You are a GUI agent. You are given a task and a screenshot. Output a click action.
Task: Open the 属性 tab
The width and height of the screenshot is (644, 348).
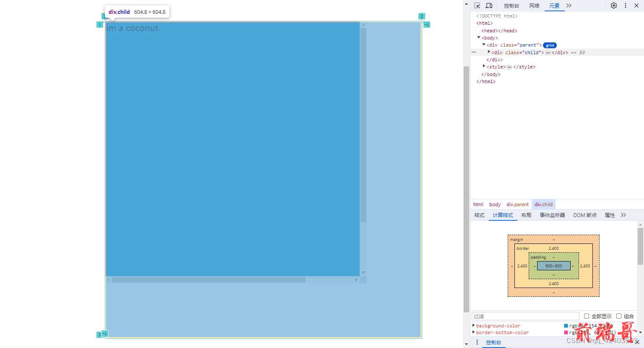click(610, 215)
